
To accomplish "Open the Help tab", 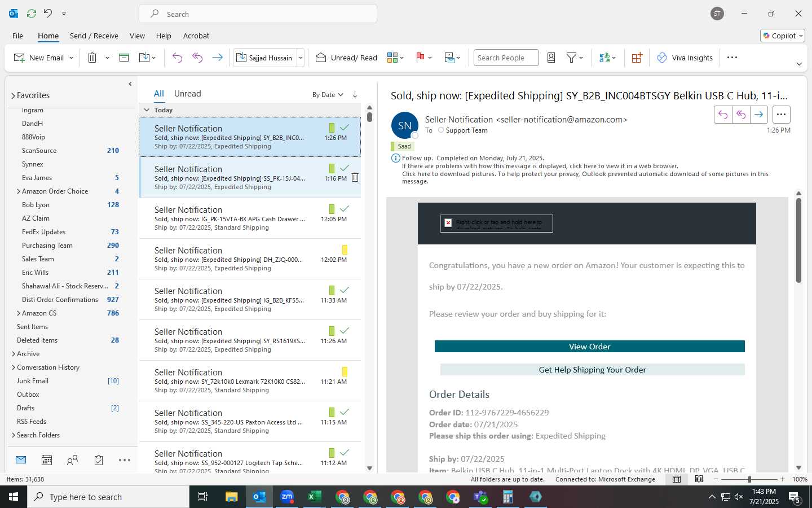I will pos(164,36).
